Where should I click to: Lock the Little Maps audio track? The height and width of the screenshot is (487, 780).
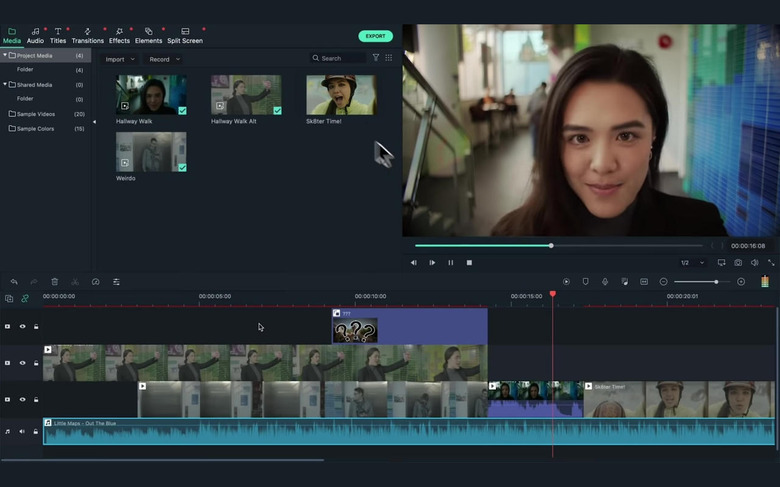coord(36,431)
